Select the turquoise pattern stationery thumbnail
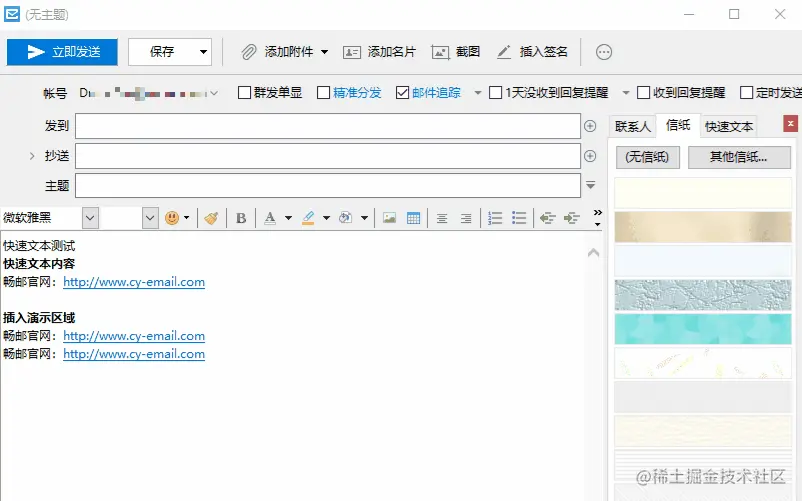Screen dimensions: 802x501 pyautogui.click(x=703, y=329)
